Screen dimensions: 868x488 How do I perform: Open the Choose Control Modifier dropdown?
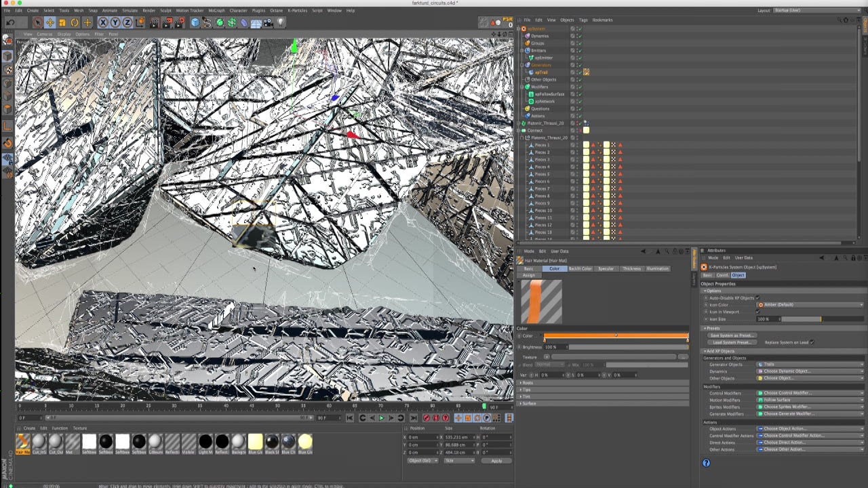coord(810,393)
